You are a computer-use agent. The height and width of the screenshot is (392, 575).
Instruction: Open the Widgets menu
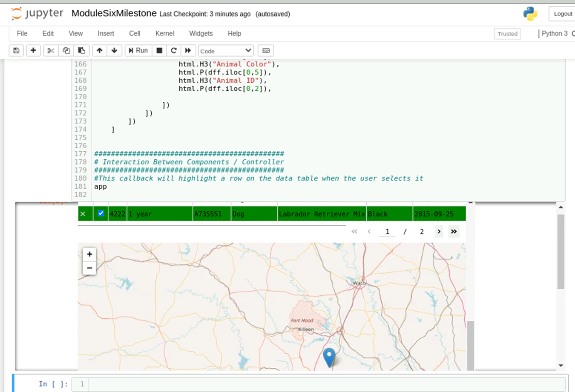(201, 33)
